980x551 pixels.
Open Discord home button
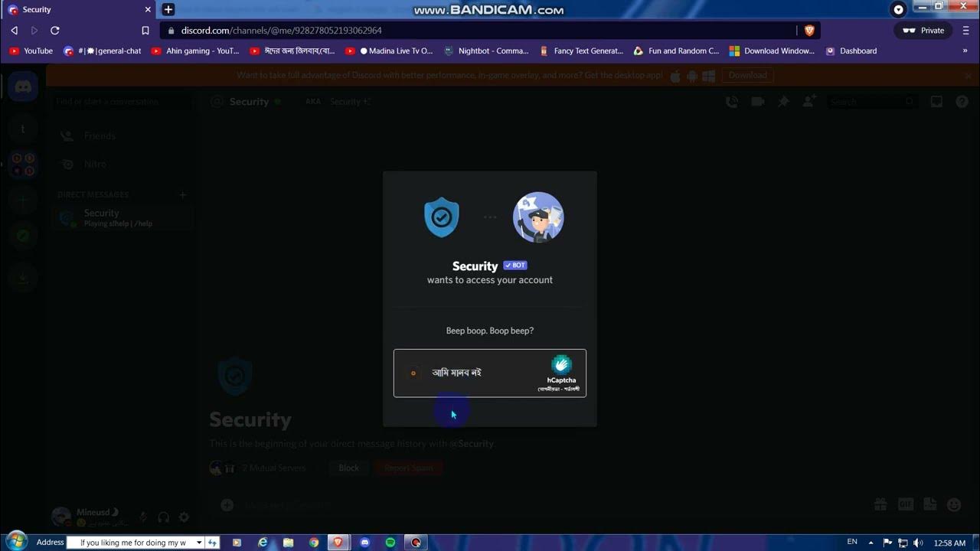coord(23,87)
